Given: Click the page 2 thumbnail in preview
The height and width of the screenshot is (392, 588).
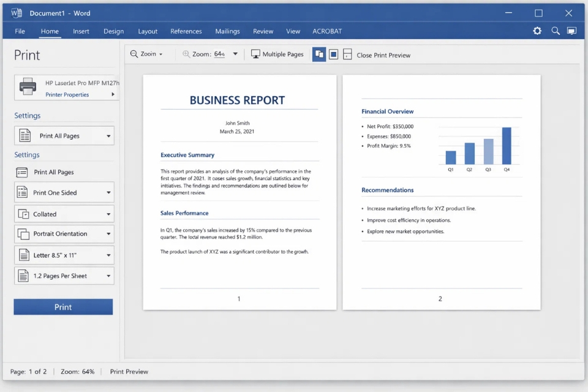Looking at the screenshot, I should tap(440, 190).
